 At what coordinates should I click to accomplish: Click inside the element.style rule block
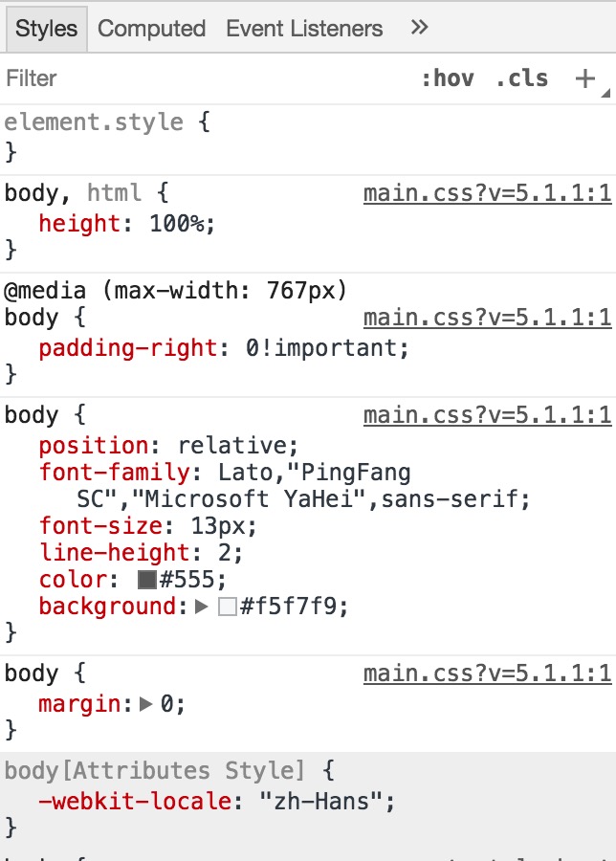[307, 137]
